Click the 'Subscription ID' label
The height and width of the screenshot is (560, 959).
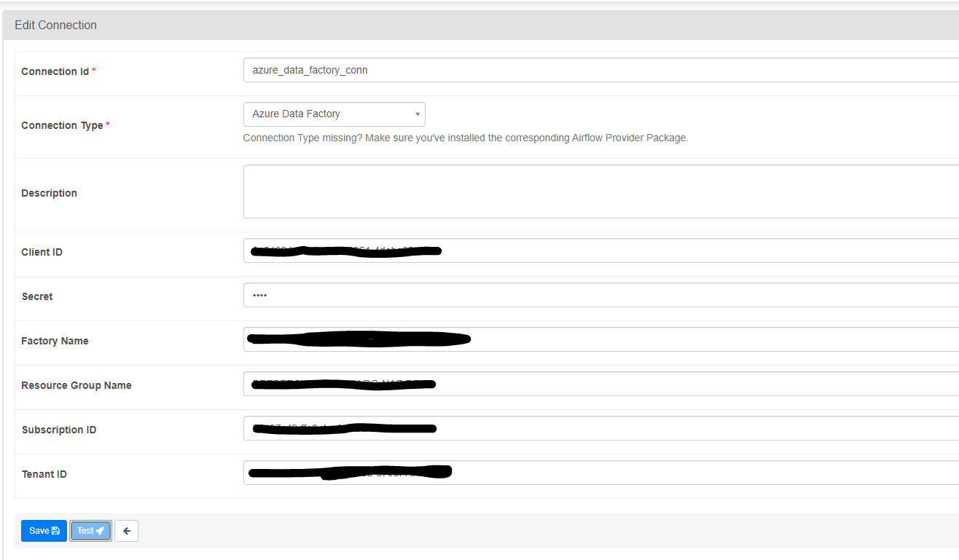tap(59, 430)
